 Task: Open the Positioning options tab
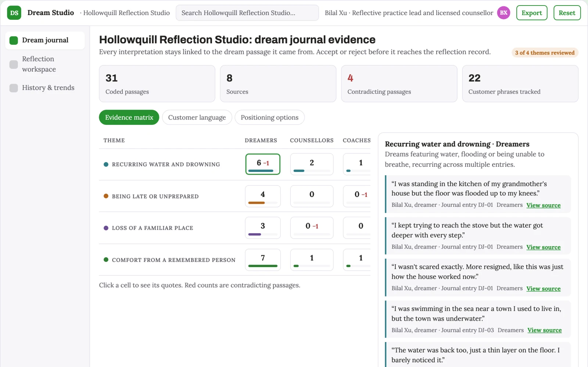pyautogui.click(x=269, y=118)
